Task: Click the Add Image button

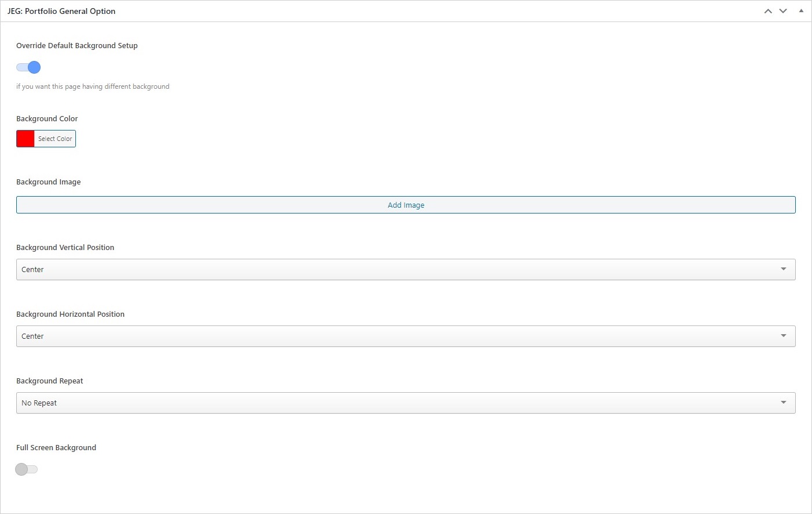Action: [x=406, y=205]
